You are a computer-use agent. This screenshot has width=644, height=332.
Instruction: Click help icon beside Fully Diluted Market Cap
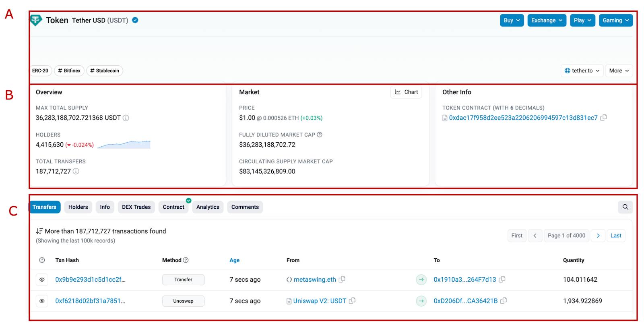320,135
